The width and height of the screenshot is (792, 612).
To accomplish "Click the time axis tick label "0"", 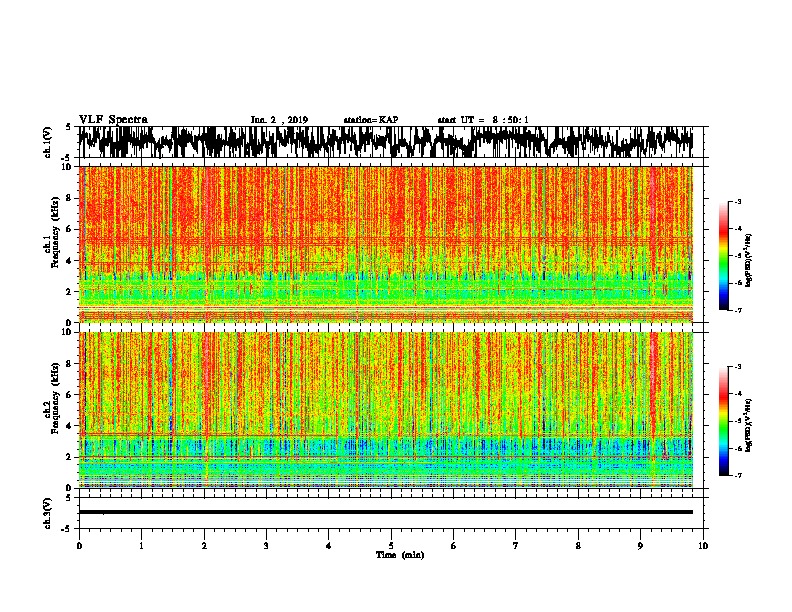I will (x=79, y=546).
